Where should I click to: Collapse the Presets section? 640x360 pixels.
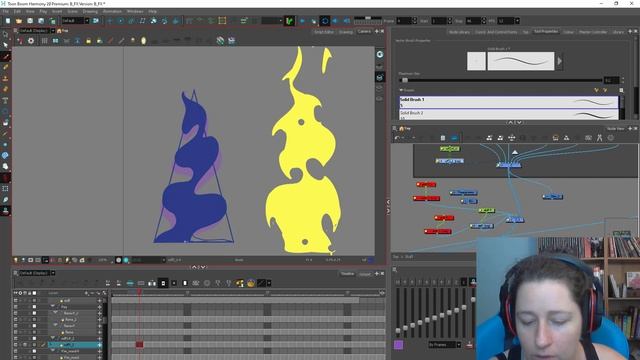click(401, 90)
